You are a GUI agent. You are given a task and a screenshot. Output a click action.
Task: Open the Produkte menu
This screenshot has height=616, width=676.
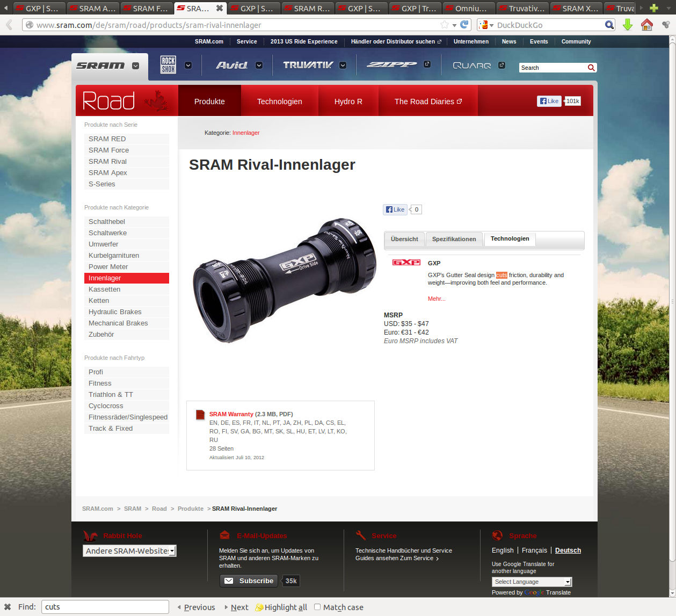[x=209, y=101]
